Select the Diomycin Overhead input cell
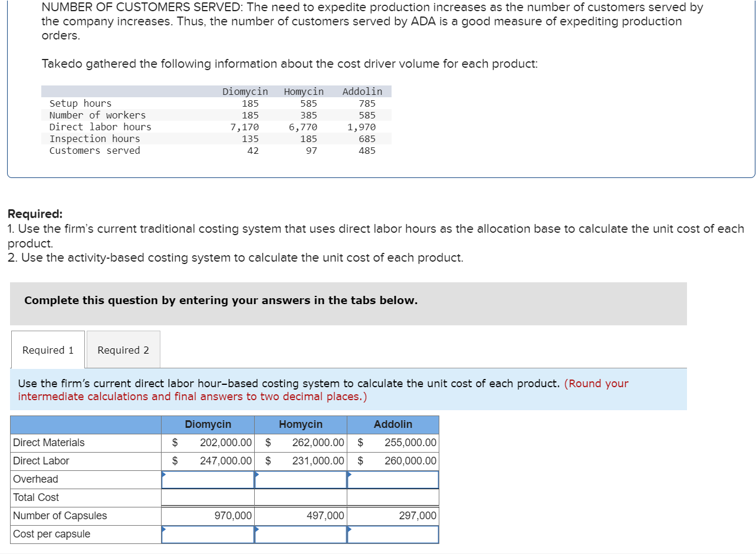 208,479
